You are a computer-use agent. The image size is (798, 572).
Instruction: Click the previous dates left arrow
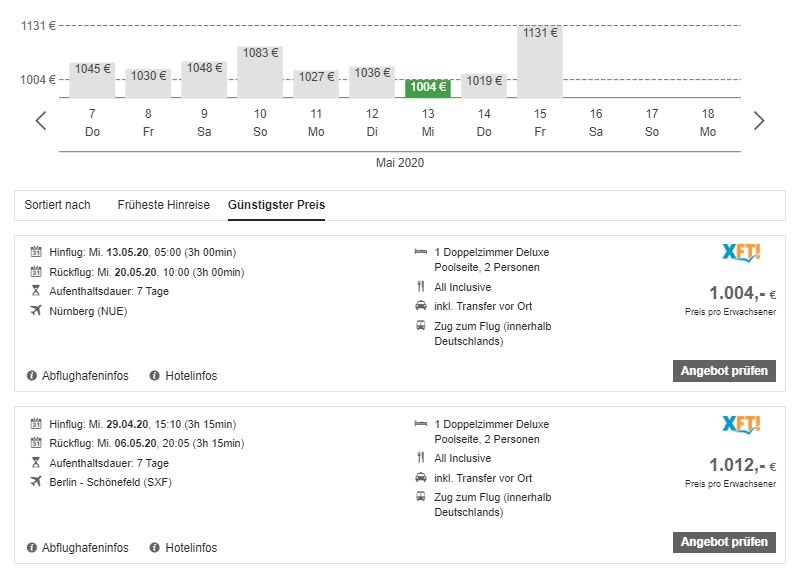[x=41, y=121]
